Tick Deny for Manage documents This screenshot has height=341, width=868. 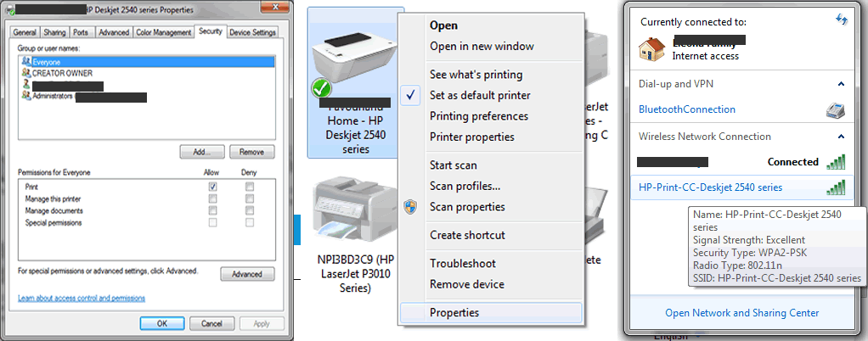coord(251,210)
